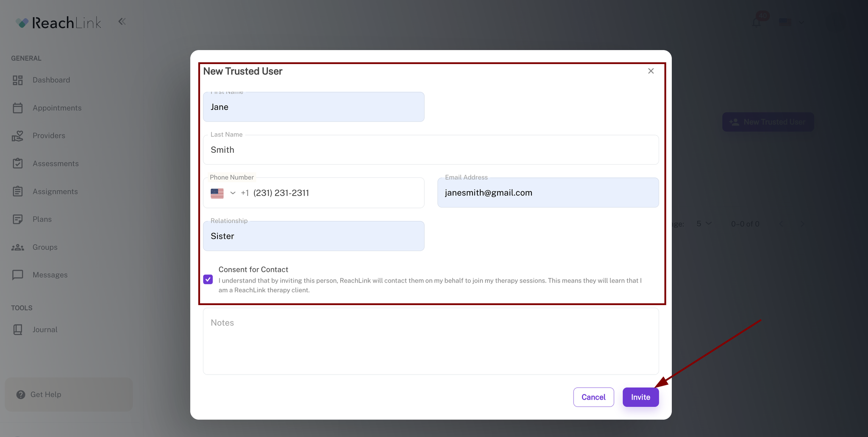Screen dimensions: 868x437
Task: Click the Dashboard grid icon
Action: click(18, 80)
